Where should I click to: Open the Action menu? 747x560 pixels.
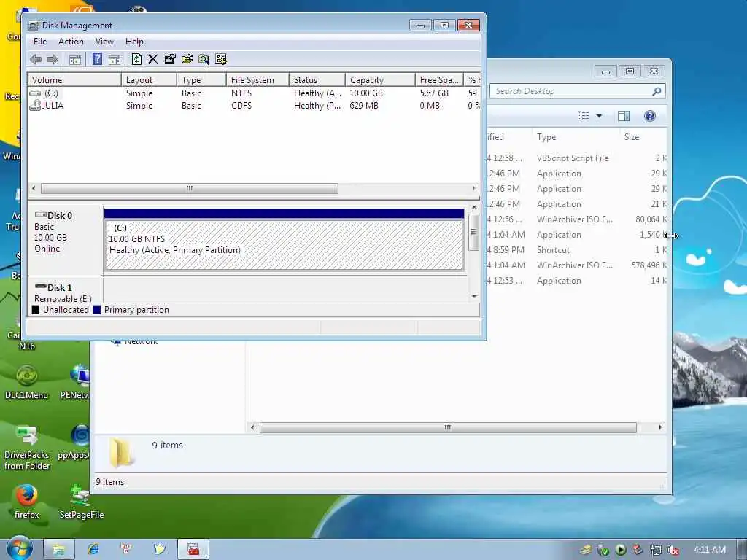(71, 42)
